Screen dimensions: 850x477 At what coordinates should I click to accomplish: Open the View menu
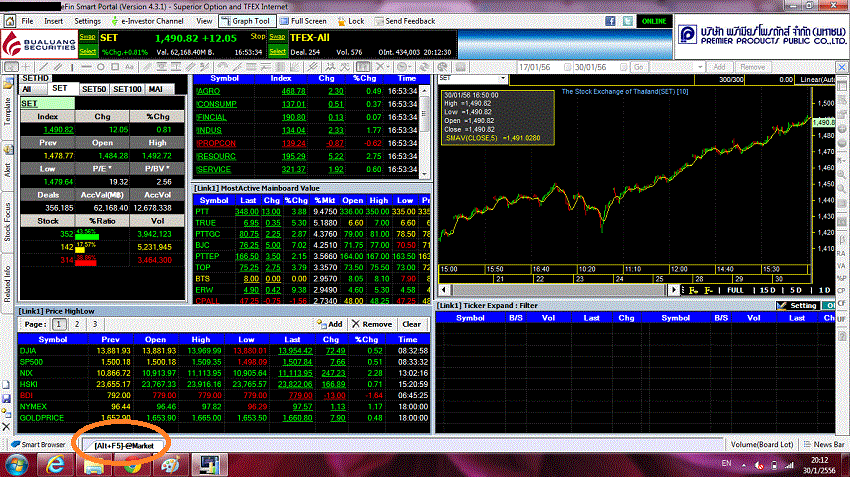(204, 21)
